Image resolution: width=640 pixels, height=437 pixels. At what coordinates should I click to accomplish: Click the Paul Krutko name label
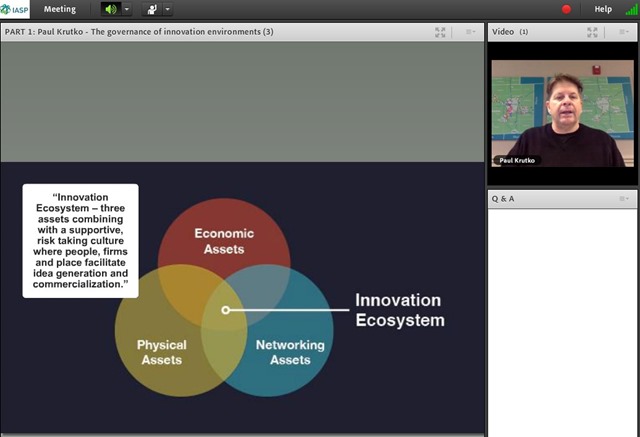pyautogui.click(x=517, y=160)
